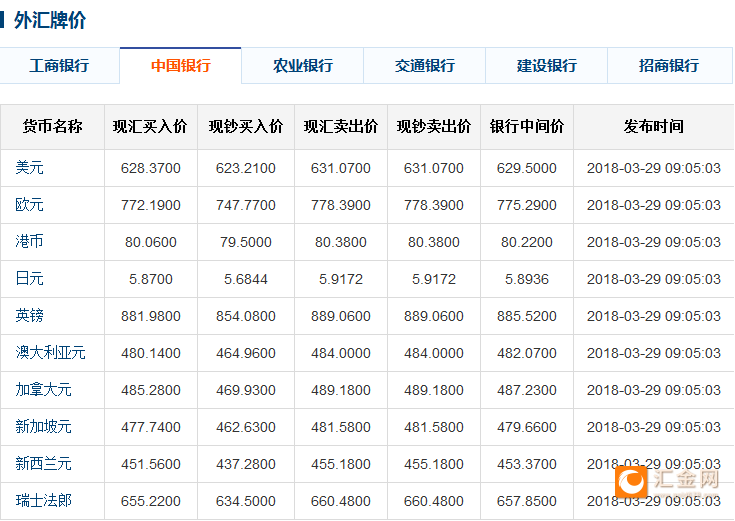This screenshot has width=735, height=521.
Task: Select the value 5.6844 in 日元 row
Action: coord(246,279)
